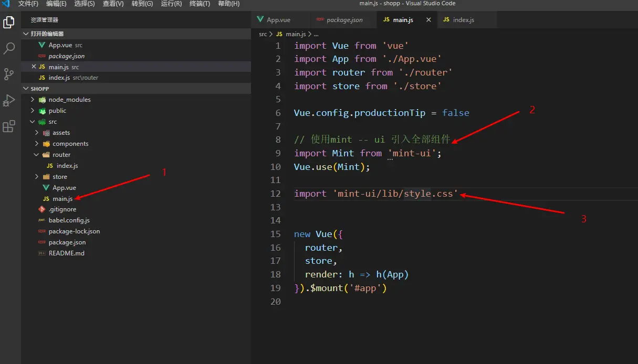Screen dimensions: 638x364
Task: Click the 资源管理器 panel title
Action: 45,20
